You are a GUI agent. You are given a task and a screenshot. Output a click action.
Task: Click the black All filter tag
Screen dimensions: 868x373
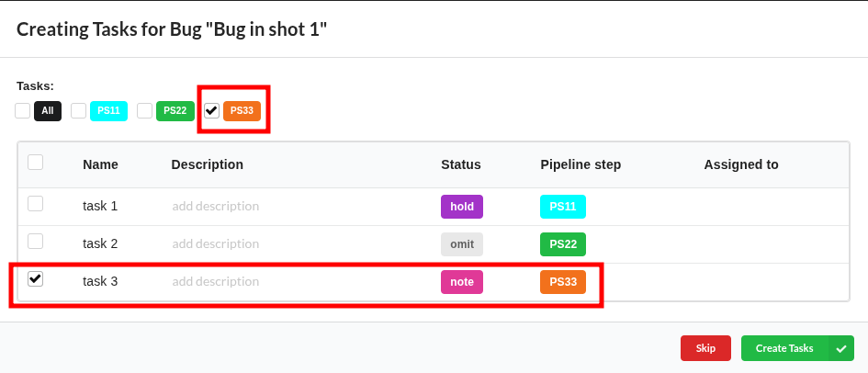48,111
